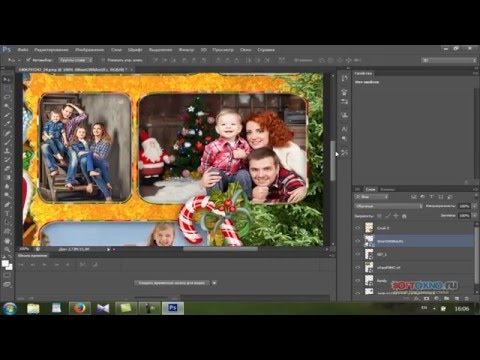Expand the arrow beside the create timeline button
The height and width of the screenshot is (360, 480).
[214, 283]
